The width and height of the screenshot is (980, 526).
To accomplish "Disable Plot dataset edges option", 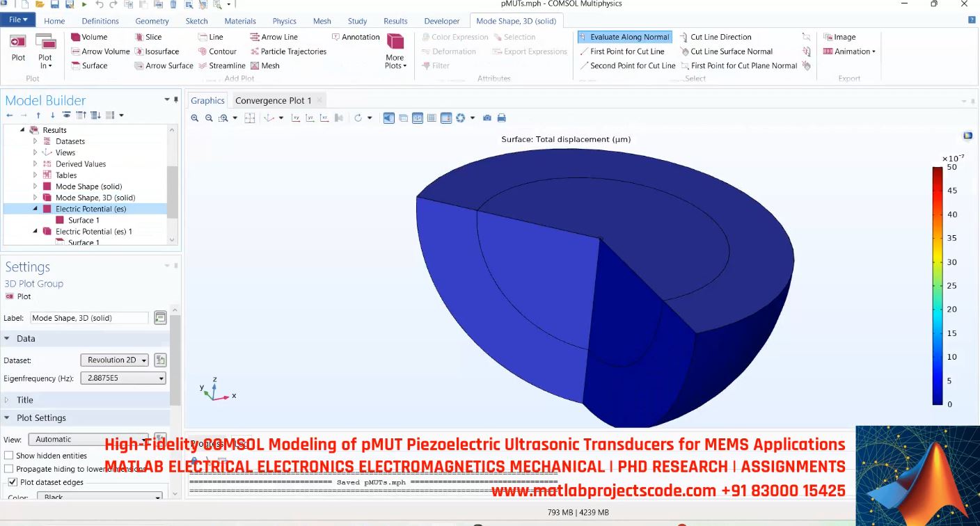I will tap(12, 482).
